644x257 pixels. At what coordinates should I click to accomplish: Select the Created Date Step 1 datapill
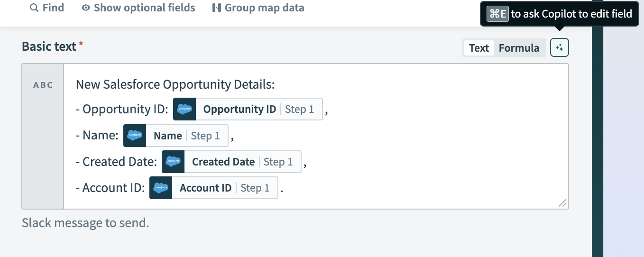pos(242,162)
